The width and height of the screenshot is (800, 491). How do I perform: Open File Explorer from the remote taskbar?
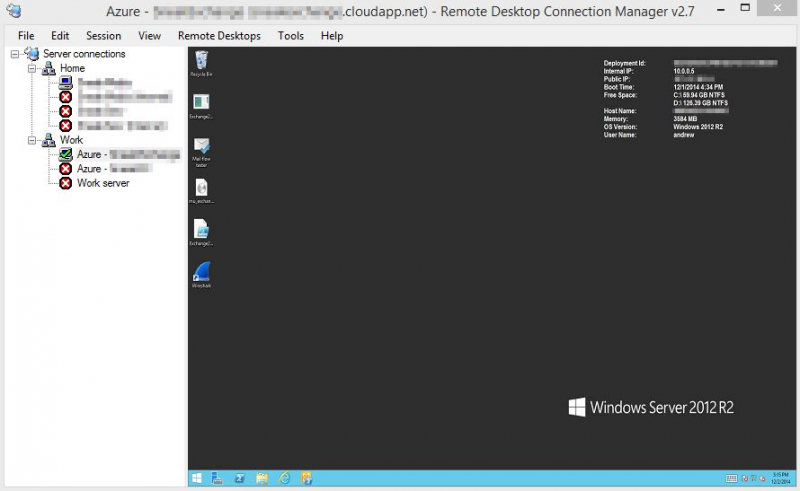click(x=262, y=478)
